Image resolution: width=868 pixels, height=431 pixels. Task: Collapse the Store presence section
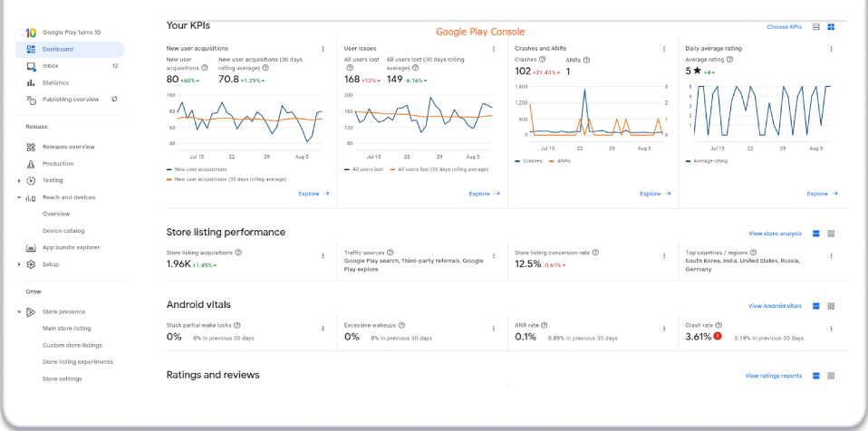click(x=19, y=312)
